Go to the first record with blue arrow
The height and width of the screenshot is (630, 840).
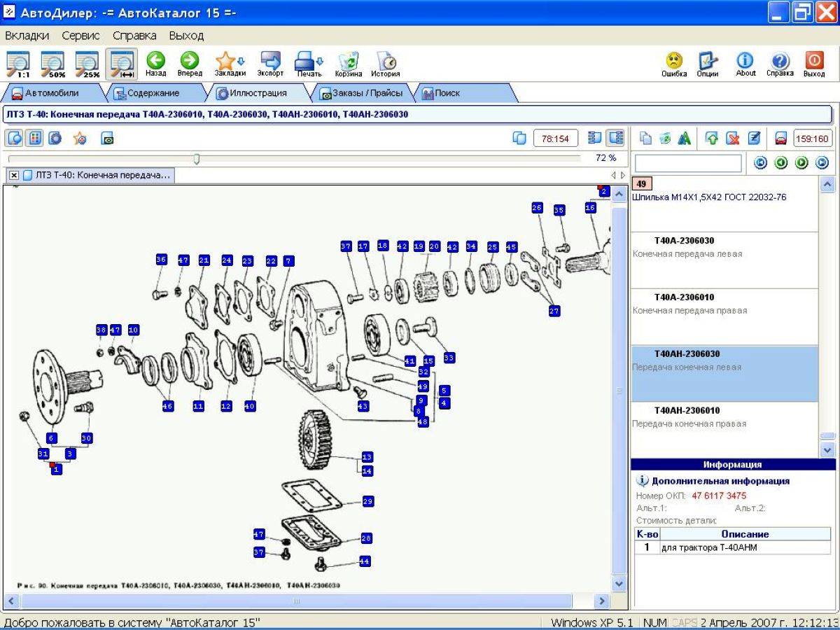point(760,163)
